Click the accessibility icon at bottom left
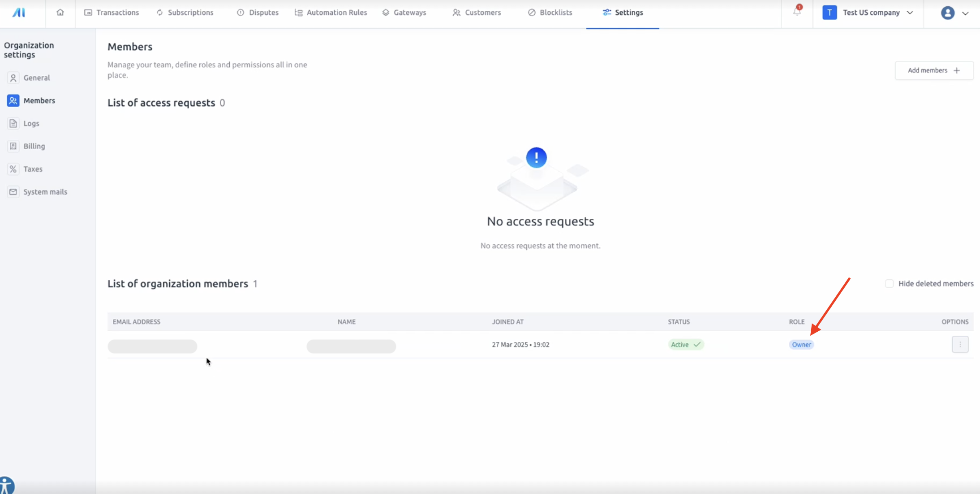 point(6,485)
